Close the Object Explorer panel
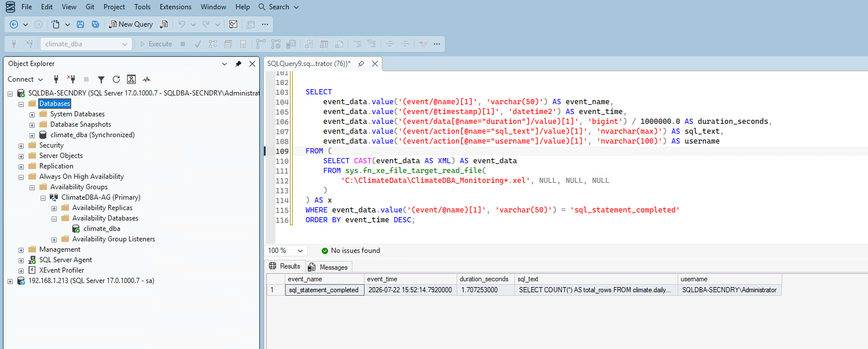The width and height of the screenshot is (868, 349). [x=252, y=64]
